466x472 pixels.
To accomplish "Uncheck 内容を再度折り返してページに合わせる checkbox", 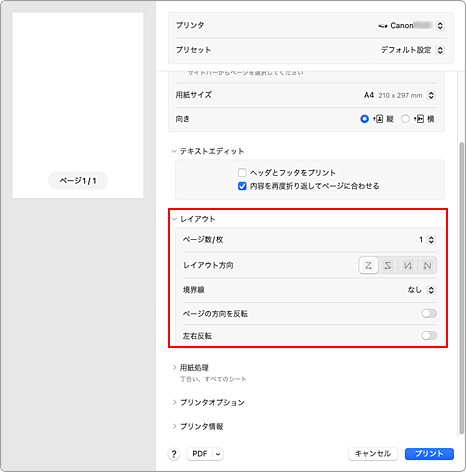I will pos(242,186).
